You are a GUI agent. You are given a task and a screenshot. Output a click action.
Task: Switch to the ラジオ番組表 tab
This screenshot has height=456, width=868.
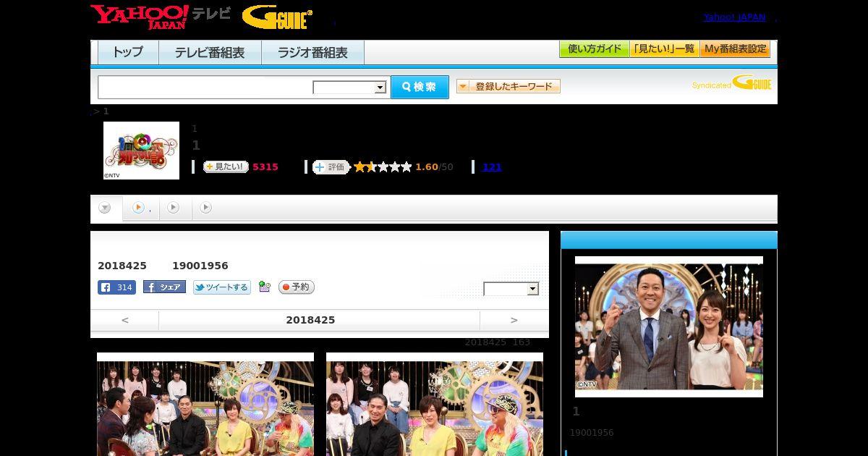point(312,53)
